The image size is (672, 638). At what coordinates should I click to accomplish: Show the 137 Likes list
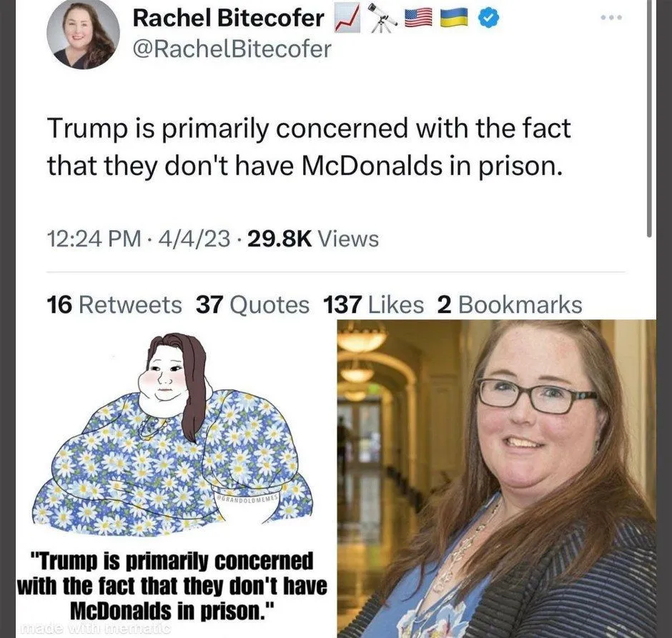(x=373, y=305)
